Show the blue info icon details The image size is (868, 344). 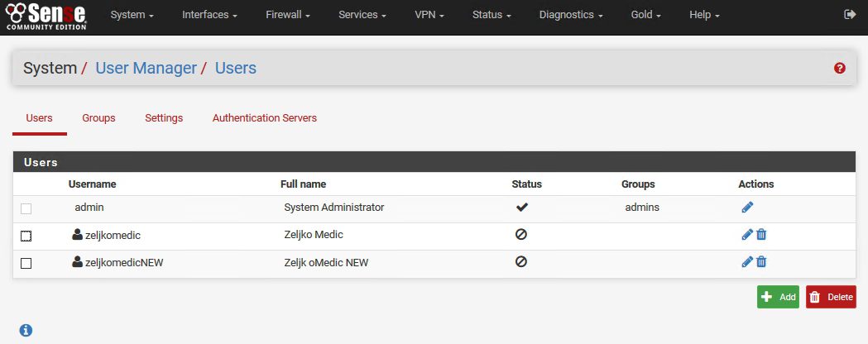click(x=26, y=330)
